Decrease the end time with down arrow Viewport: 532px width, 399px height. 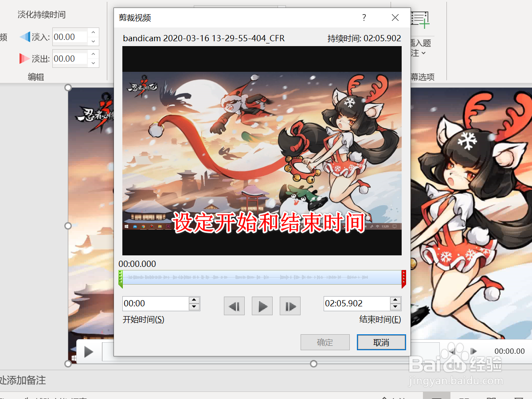tap(395, 307)
